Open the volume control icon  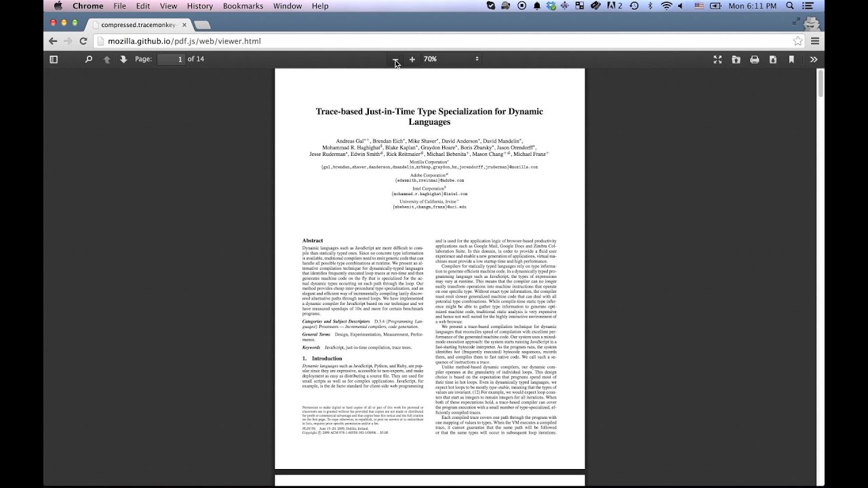point(680,6)
